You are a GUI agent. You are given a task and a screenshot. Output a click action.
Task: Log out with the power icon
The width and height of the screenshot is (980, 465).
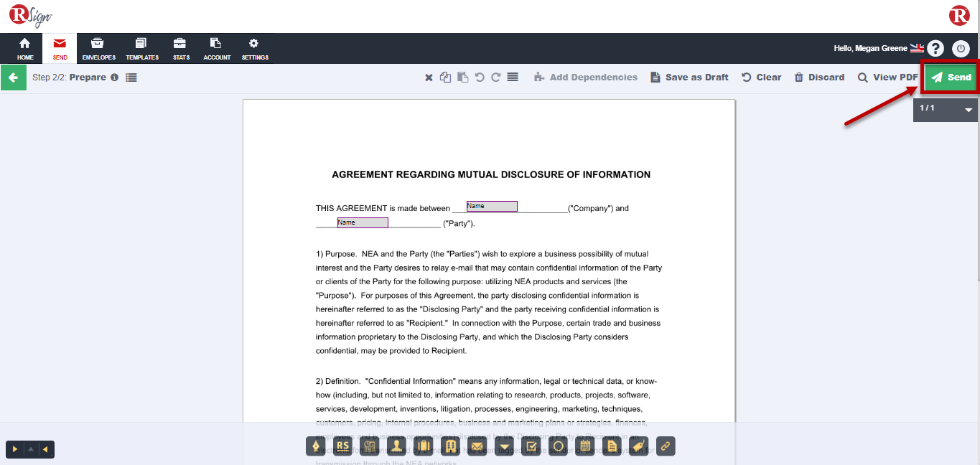click(961, 48)
